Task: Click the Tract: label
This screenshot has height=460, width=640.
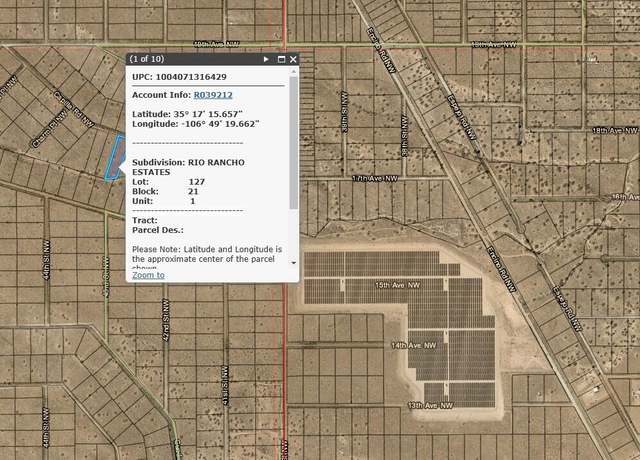Action: [145, 220]
